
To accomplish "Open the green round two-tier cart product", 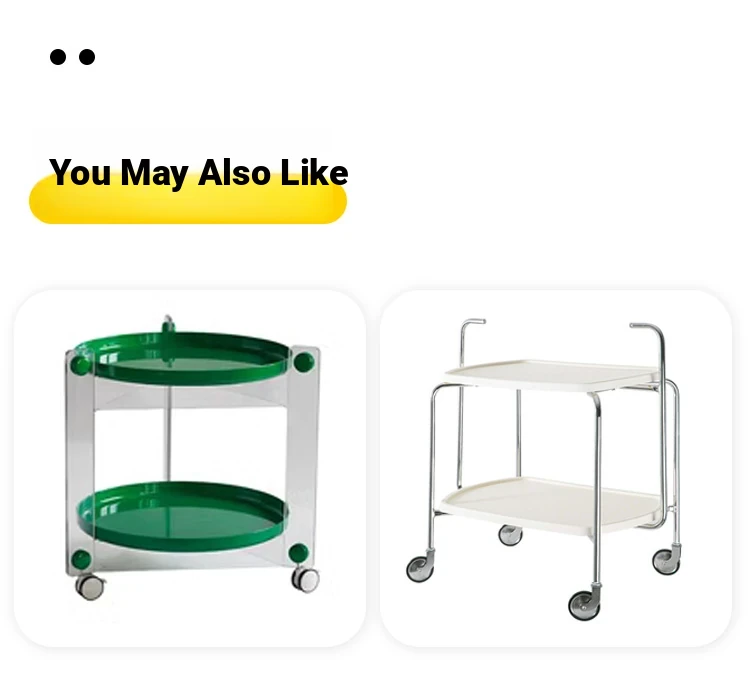I will click(x=190, y=468).
